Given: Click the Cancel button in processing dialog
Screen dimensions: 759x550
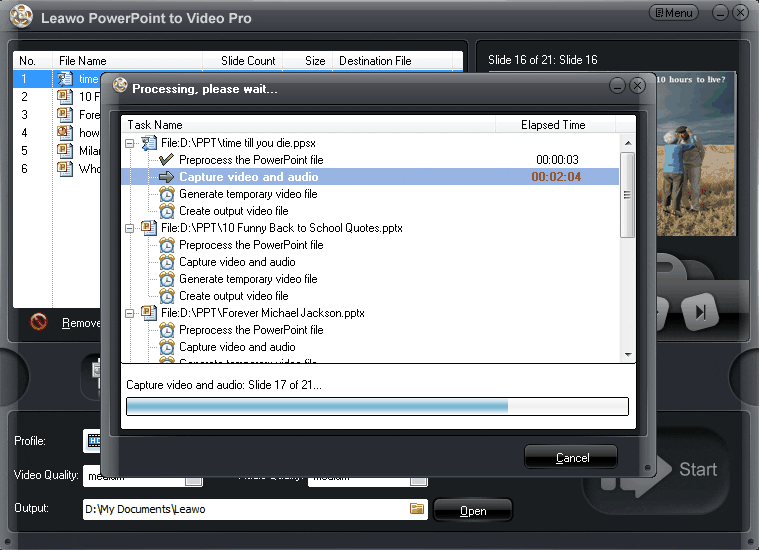Looking at the screenshot, I should (x=571, y=457).
